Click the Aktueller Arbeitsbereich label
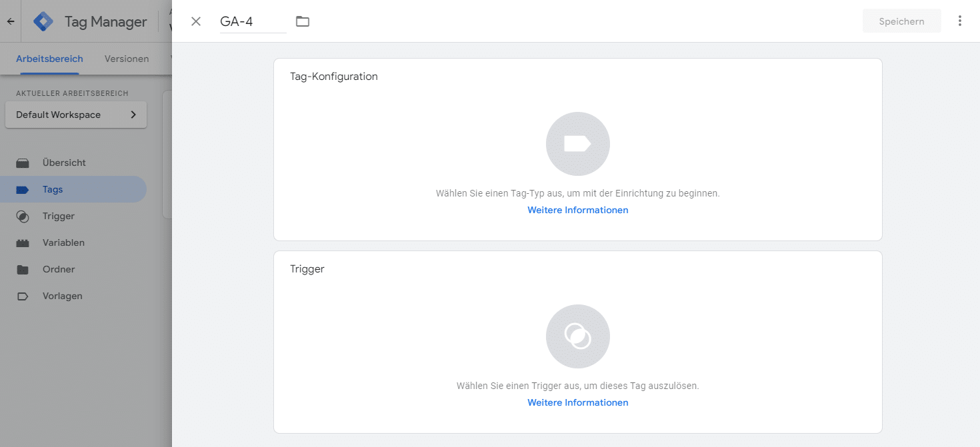The height and width of the screenshot is (447, 980). click(72, 93)
